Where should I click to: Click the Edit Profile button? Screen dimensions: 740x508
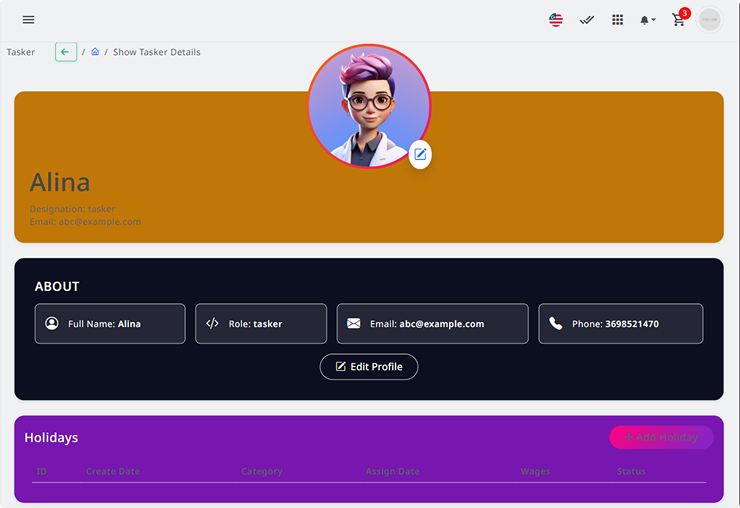pos(369,367)
